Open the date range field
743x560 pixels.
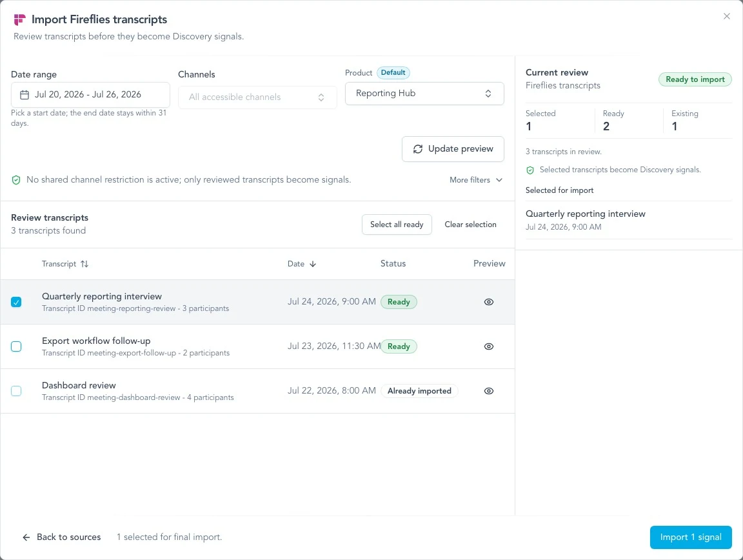[x=90, y=95]
